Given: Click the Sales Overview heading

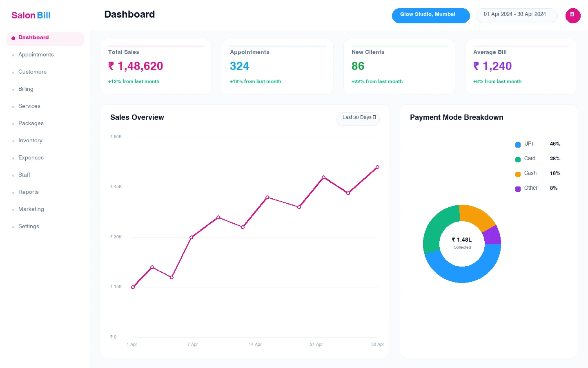Looking at the screenshot, I should pyautogui.click(x=137, y=117).
